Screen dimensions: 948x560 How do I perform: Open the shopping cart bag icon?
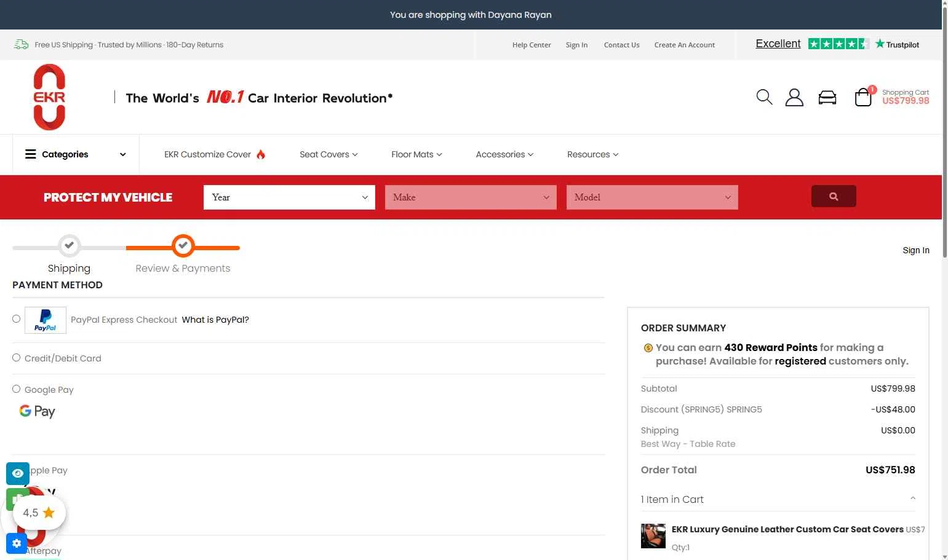tap(863, 97)
